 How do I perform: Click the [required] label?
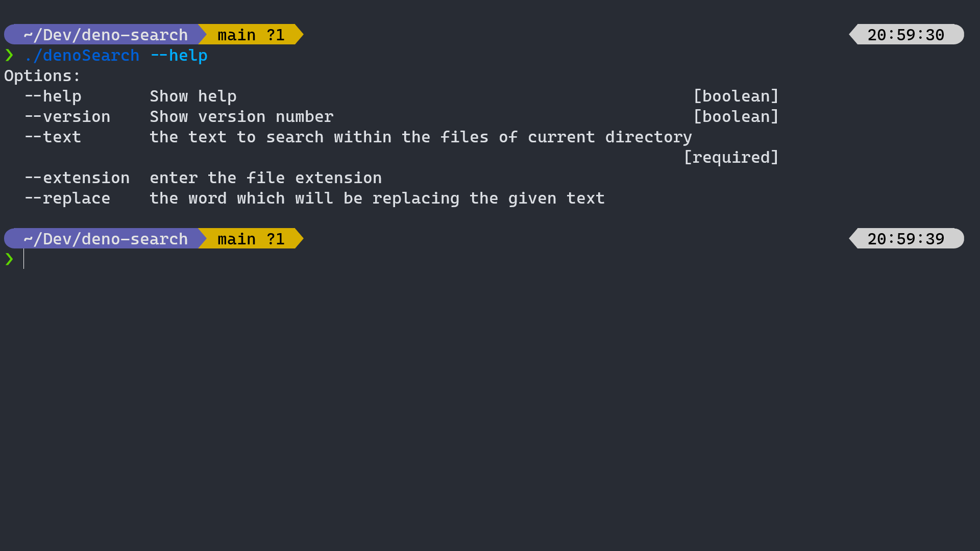(731, 158)
